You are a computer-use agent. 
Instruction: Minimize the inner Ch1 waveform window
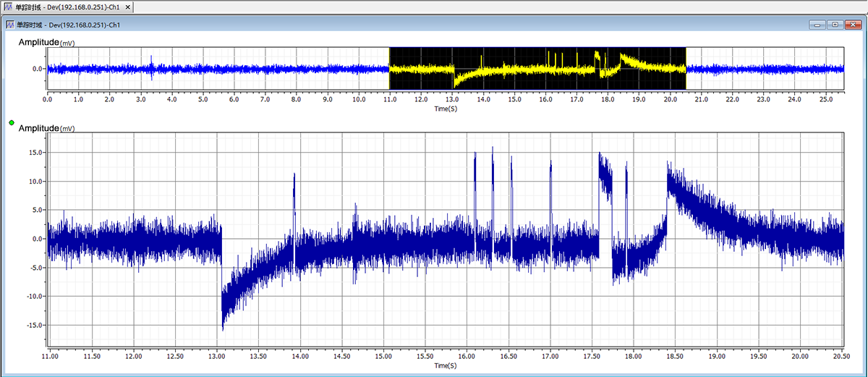click(x=819, y=25)
